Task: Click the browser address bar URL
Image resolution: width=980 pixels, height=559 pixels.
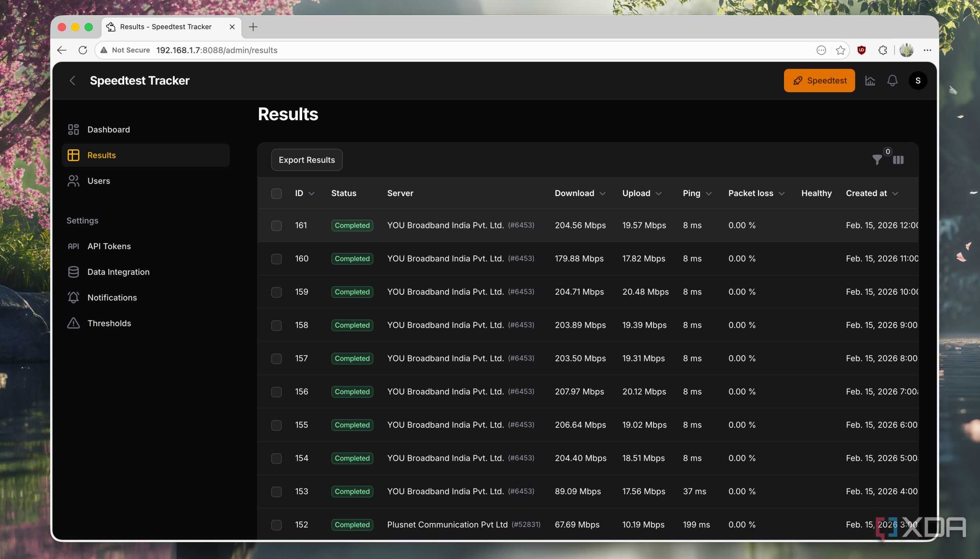Action: click(217, 50)
